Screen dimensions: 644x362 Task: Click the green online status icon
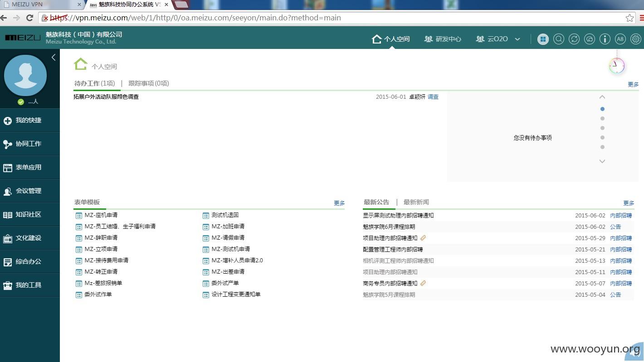pos(20,102)
